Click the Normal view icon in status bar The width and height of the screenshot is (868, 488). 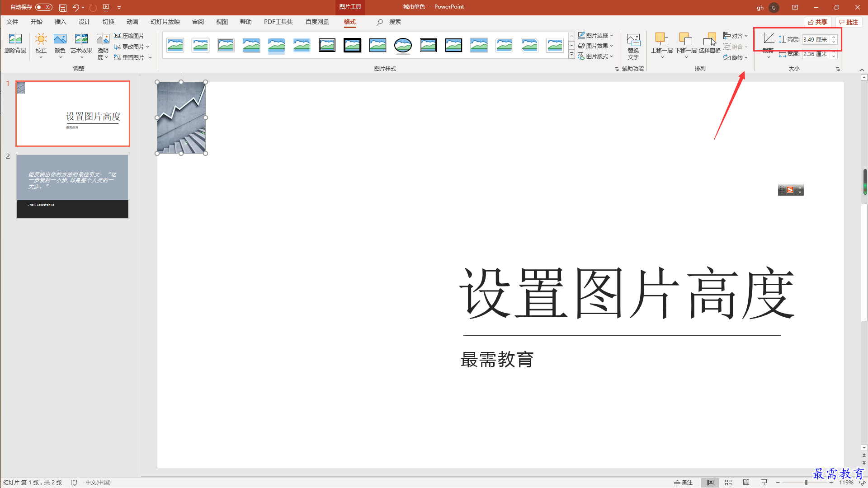point(710,483)
